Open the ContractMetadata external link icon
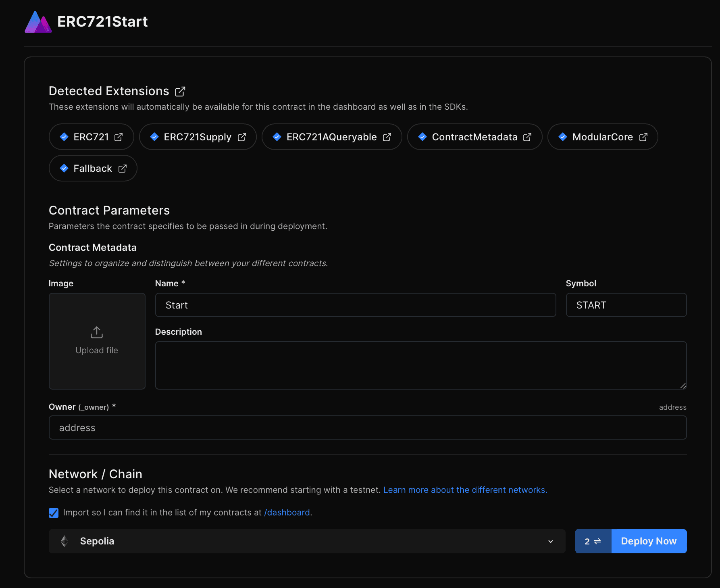This screenshot has height=588, width=720. coord(527,137)
